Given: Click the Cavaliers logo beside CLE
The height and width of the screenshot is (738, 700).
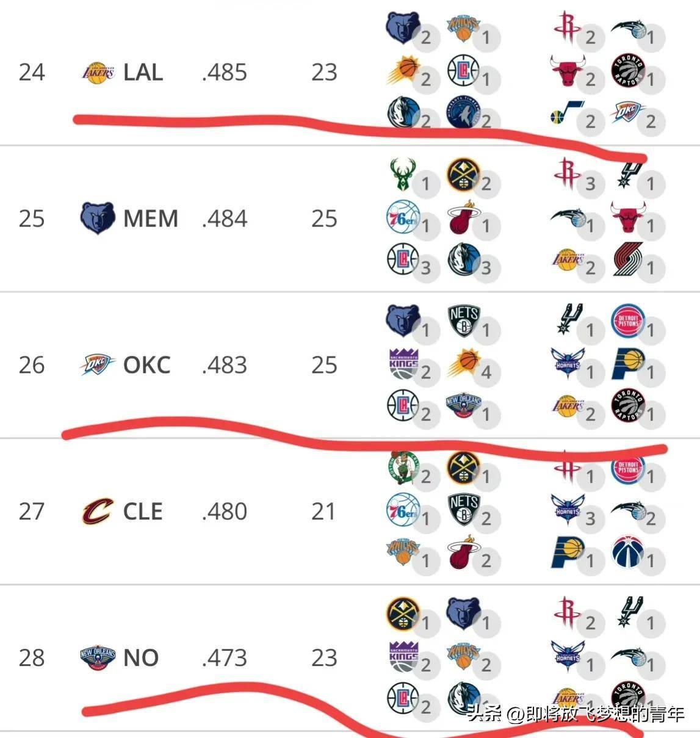Looking at the screenshot, I should pyautogui.click(x=98, y=511).
